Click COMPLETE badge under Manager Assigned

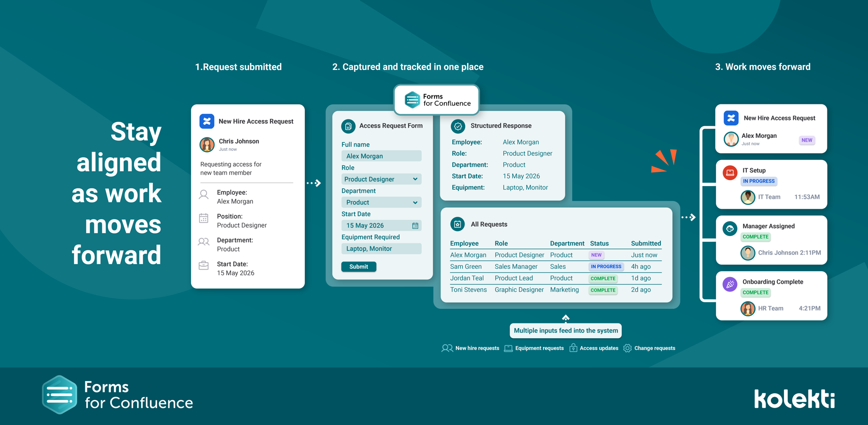tap(755, 237)
